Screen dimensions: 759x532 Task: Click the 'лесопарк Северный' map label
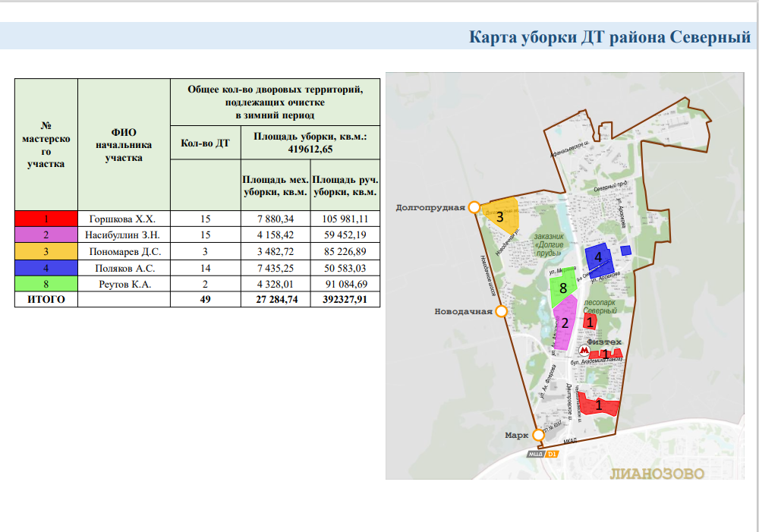tap(600, 307)
